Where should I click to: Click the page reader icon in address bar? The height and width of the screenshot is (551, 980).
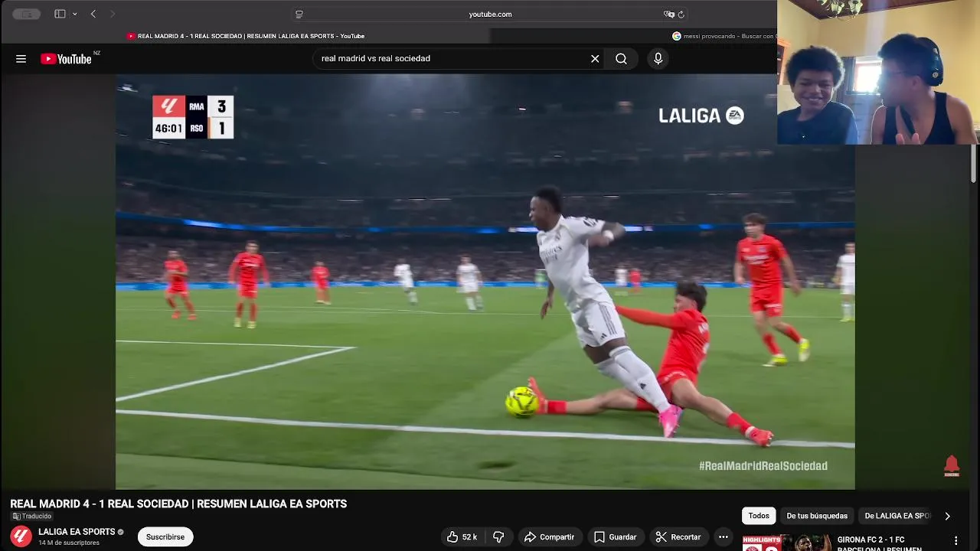click(299, 14)
